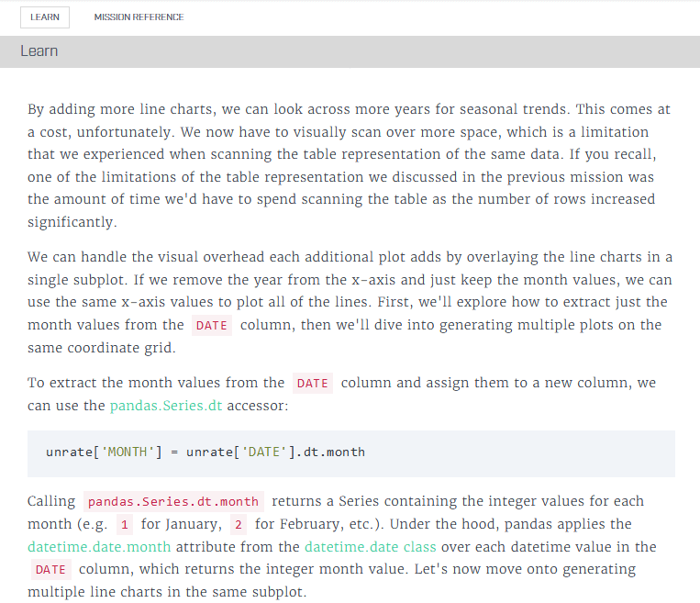Switch to the LEARN tab
Viewport: 700px width, 603px height.
click(44, 17)
